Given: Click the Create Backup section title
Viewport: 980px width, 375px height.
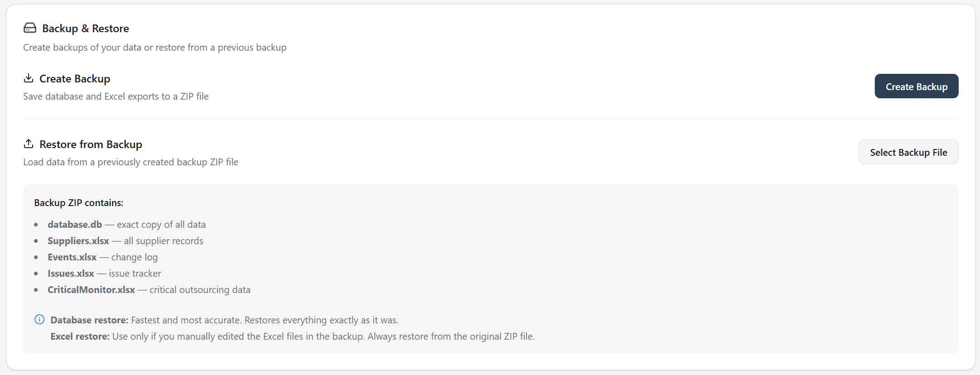Looking at the screenshot, I should 75,79.
